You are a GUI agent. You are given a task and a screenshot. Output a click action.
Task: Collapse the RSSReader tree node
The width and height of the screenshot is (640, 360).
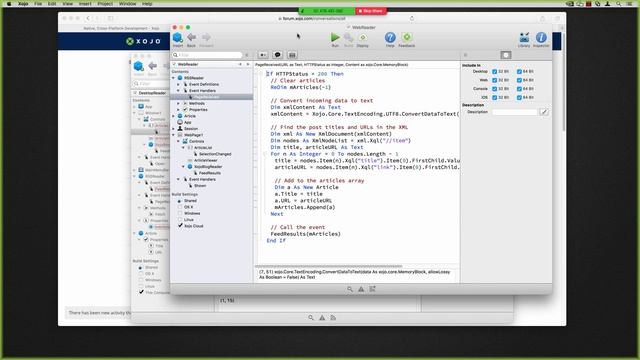coord(173,78)
